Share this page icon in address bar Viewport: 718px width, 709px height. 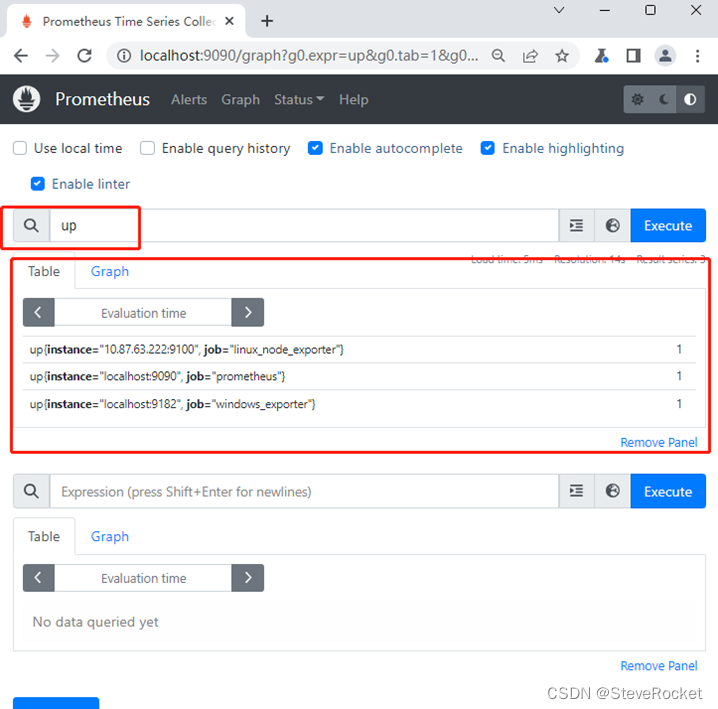[x=530, y=56]
